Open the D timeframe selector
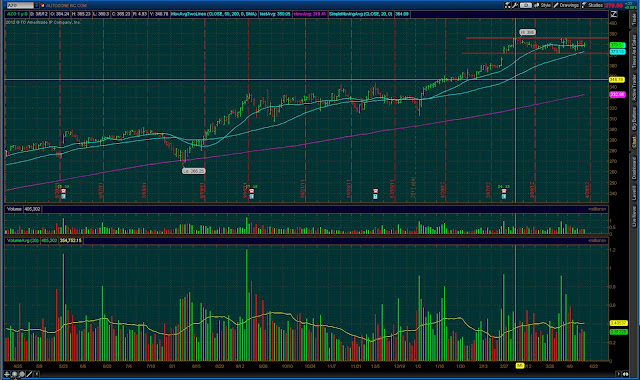The width and height of the screenshot is (640, 380). click(x=526, y=5)
